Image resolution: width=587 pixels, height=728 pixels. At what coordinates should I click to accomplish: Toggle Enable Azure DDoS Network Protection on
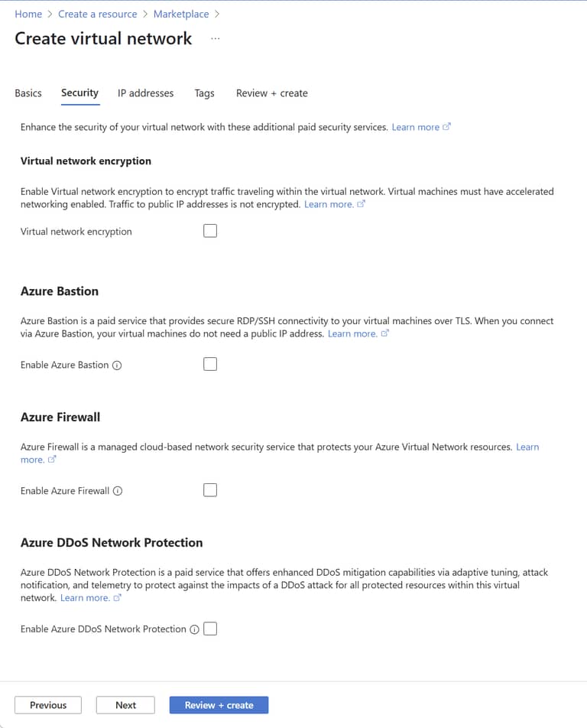(x=210, y=628)
